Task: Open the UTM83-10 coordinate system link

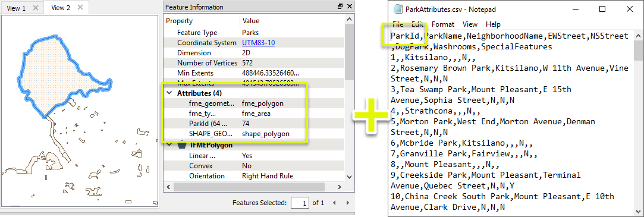Action: click(x=258, y=43)
